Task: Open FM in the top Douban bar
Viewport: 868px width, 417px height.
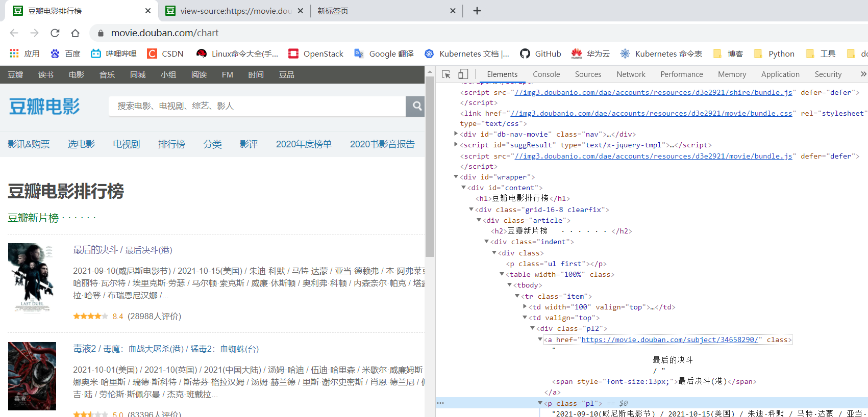Action: click(228, 75)
